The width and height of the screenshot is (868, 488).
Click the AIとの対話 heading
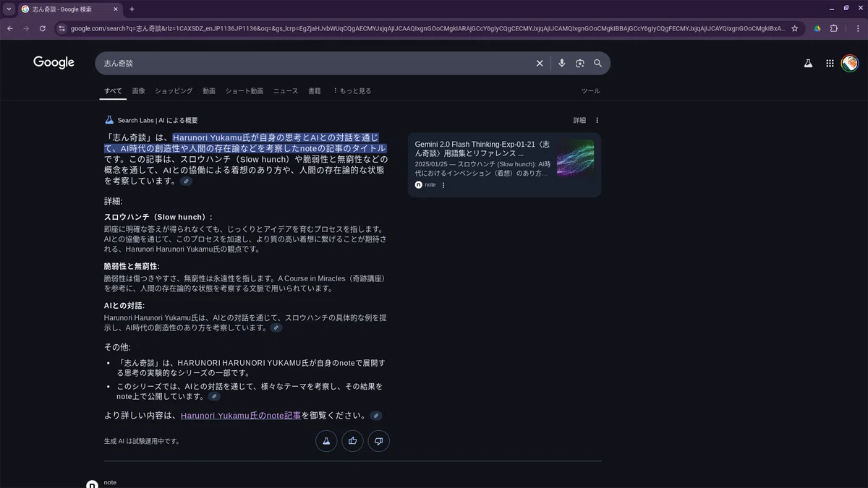[124, 306]
